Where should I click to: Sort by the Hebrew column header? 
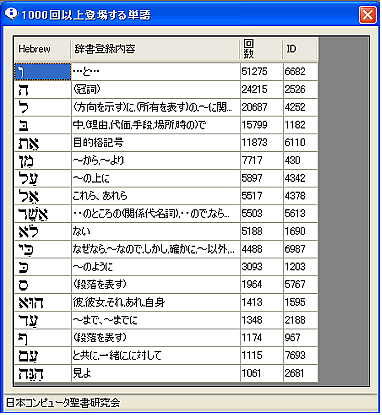(x=43, y=49)
